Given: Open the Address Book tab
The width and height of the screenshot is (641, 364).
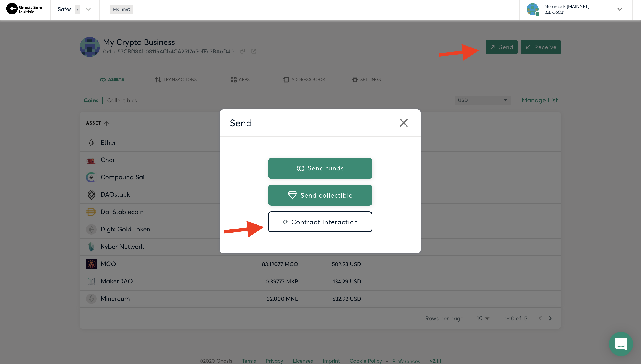Looking at the screenshot, I should [304, 79].
